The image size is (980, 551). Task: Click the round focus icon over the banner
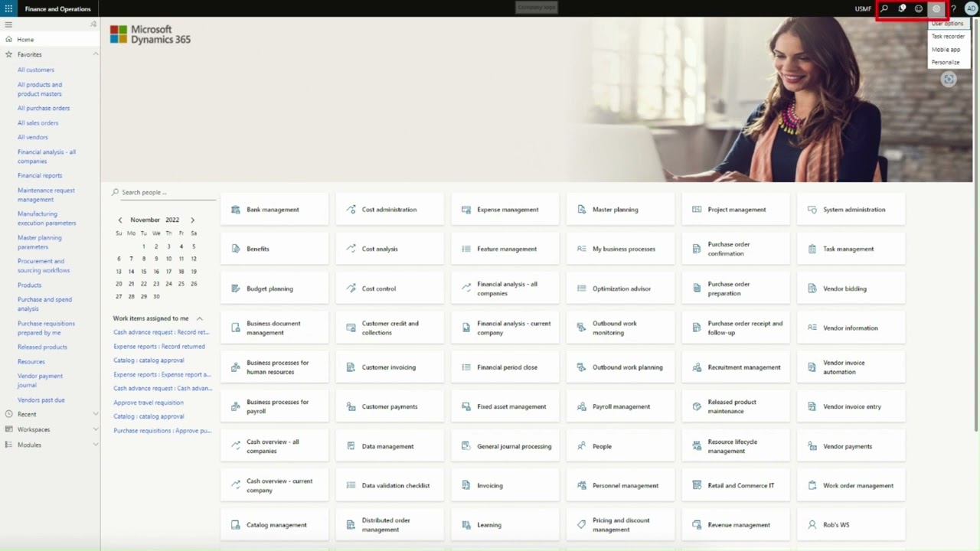(x=949, y=79)
